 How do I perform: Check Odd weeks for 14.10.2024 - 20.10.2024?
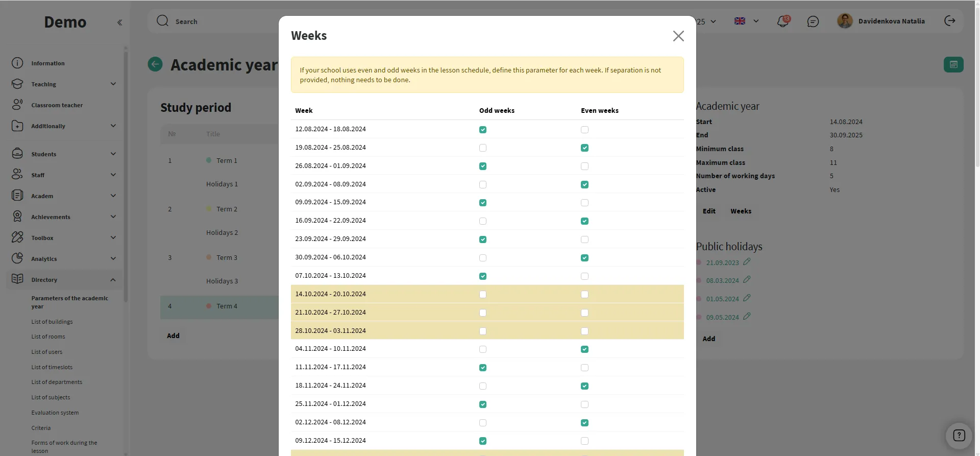coord(483,295)
